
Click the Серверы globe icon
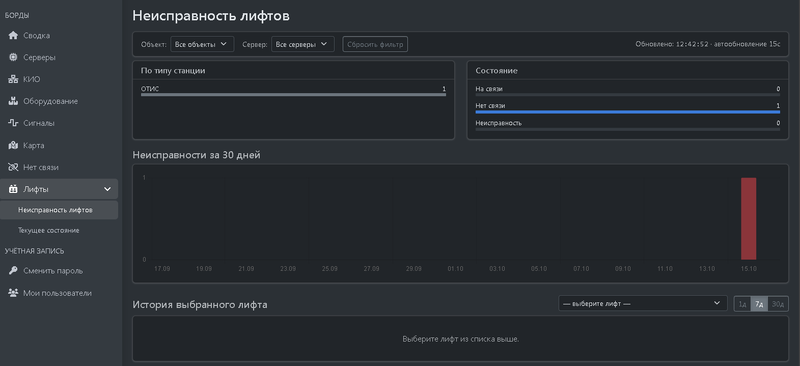click(x=13, y=58)
